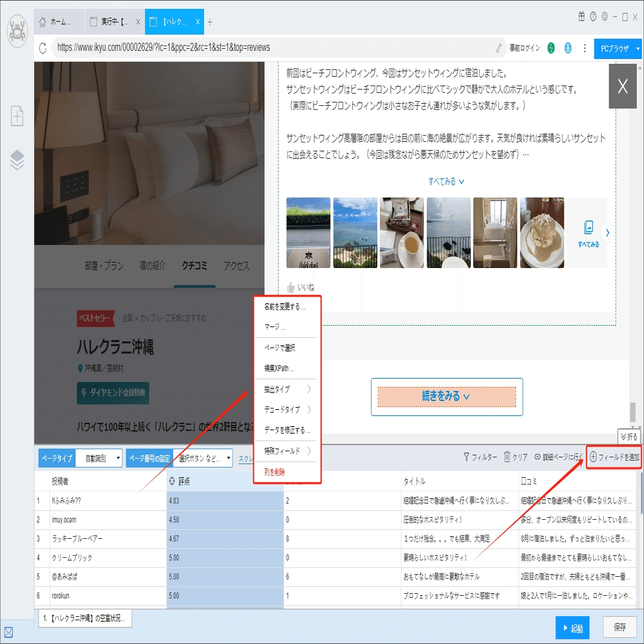Open the tea cup photo thumbnail
This screenshot has height=644, width=644.
point(402,233)
